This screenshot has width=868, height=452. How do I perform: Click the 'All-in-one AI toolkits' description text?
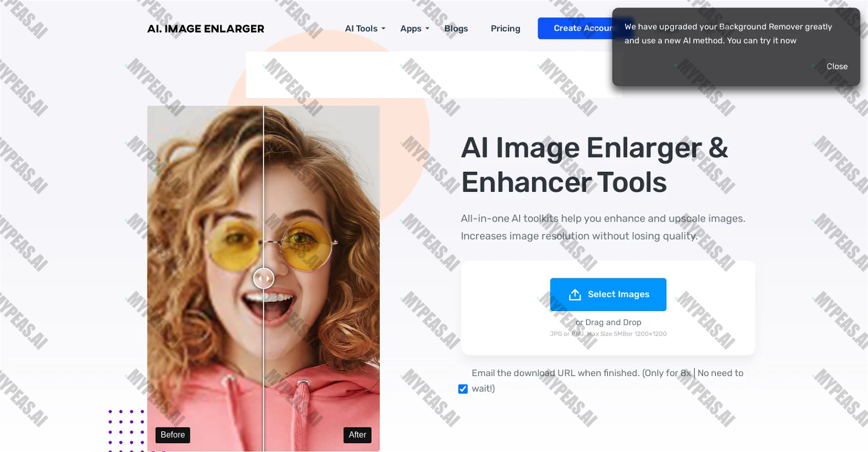tap(603, 227)
